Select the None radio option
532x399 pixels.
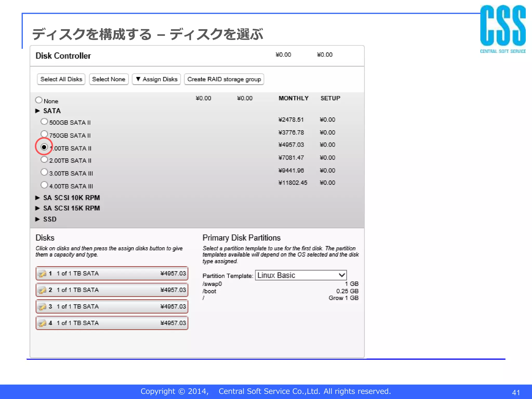point(39,100)
